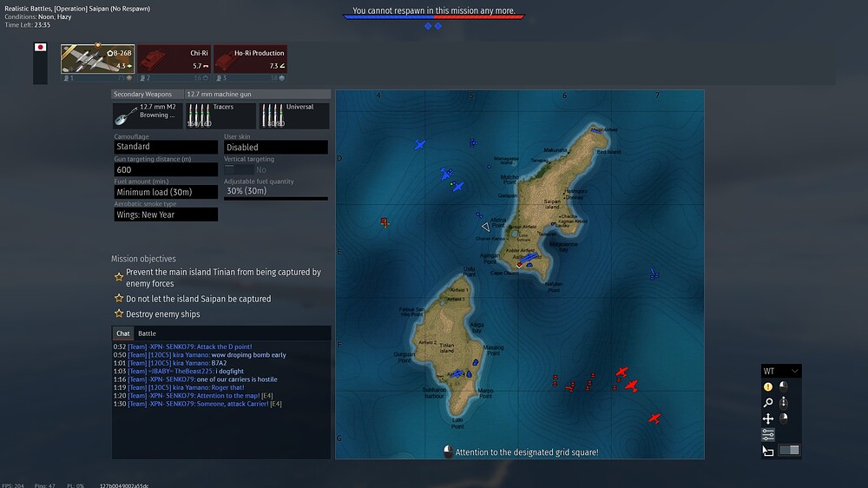The height and width of the screenshot is (488, 868).
Task: Click the 'Marpo Point' map label
Action: (x=485, y=393)
